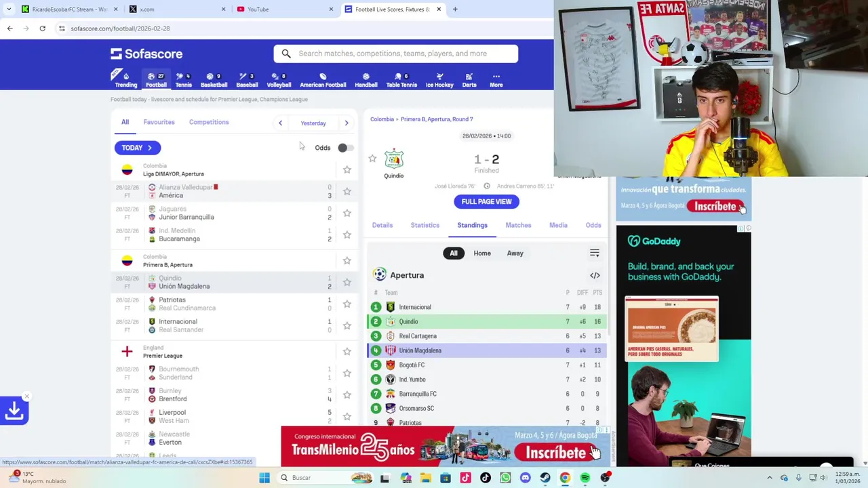This screenshot has height=488, width=868.
Task: Favourite the England Premier League
Action: tap(347, 351)
